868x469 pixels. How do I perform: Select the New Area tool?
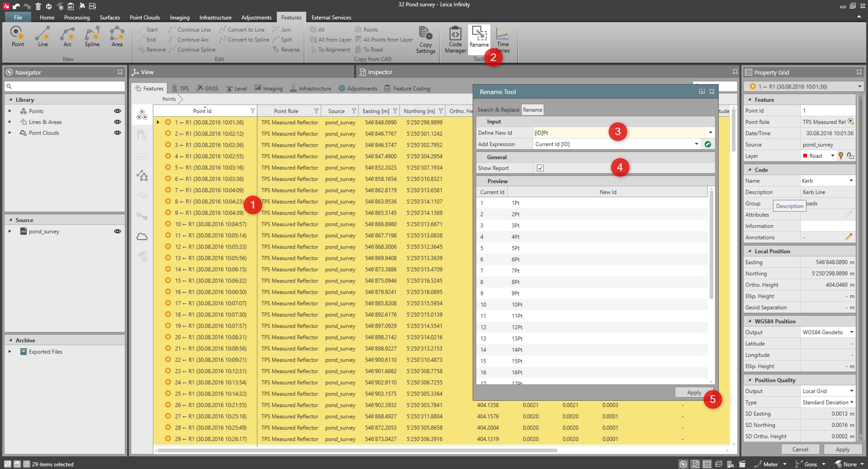pos(117,36)
